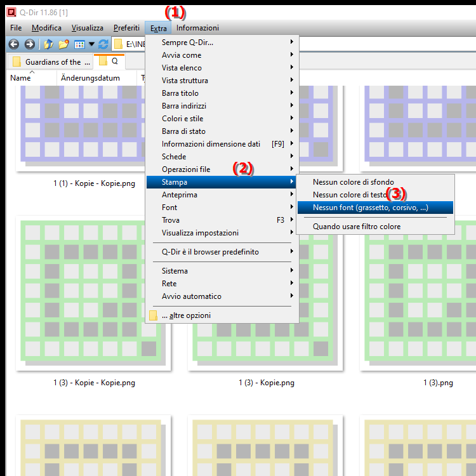Select the Q folder tab

[109, 62]
